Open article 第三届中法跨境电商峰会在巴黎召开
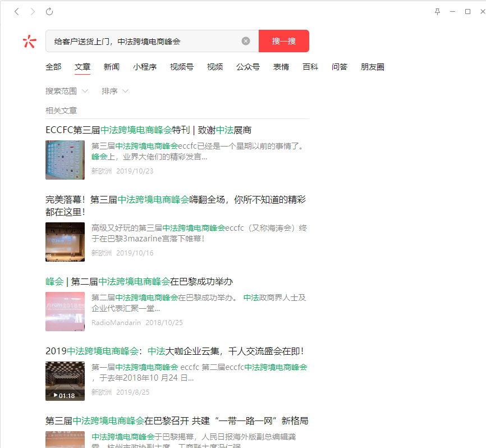This screenshot has height=448, width=486. (177, 420)
